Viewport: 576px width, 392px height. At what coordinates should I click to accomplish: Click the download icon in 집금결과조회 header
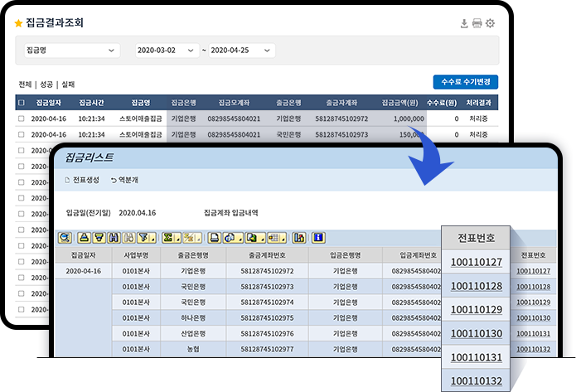click(464, 23)
